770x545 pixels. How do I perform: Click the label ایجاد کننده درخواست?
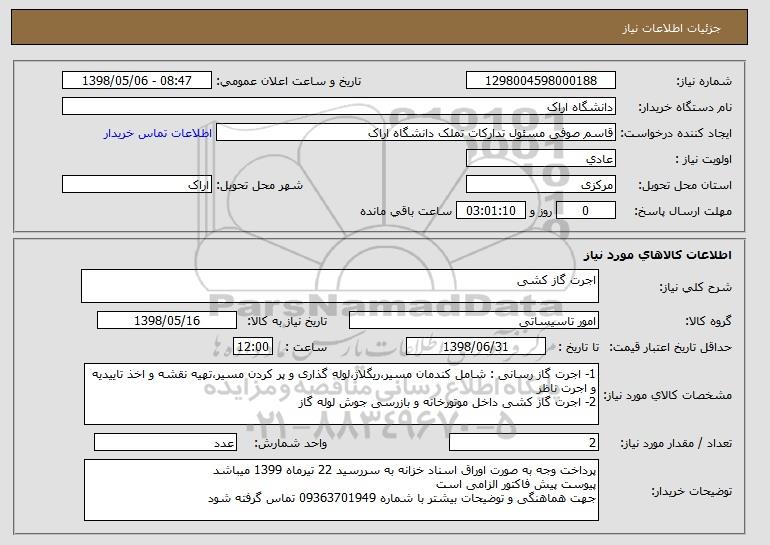click(676, 133)
